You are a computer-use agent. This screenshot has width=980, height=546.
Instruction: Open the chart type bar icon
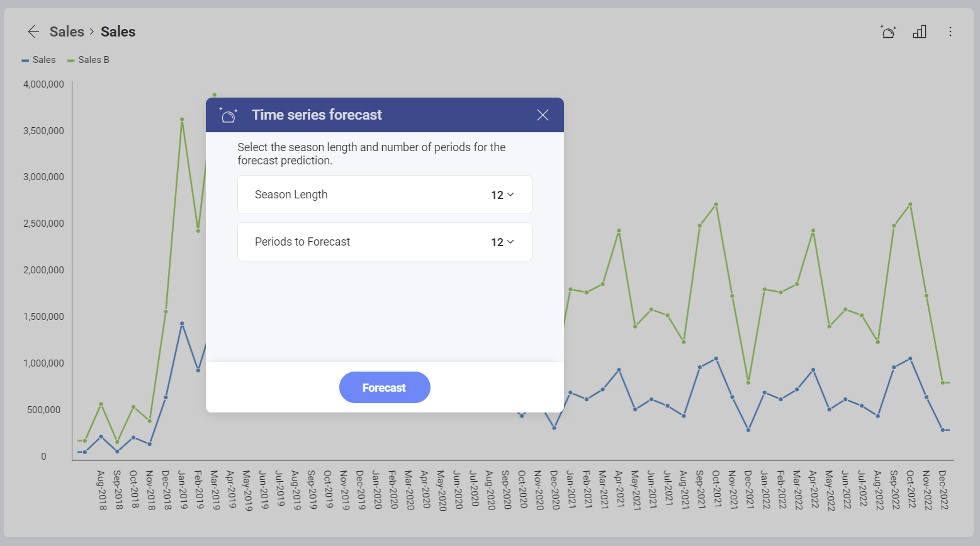(920, 31)
